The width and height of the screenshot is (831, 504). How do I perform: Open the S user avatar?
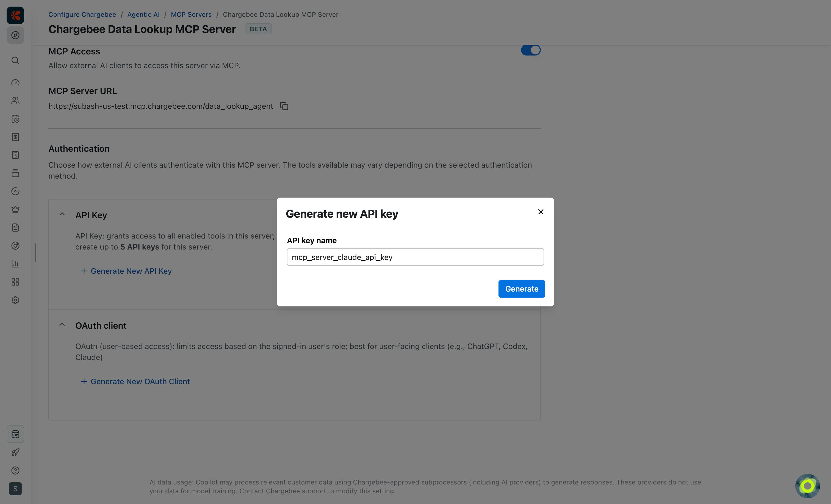15,489
